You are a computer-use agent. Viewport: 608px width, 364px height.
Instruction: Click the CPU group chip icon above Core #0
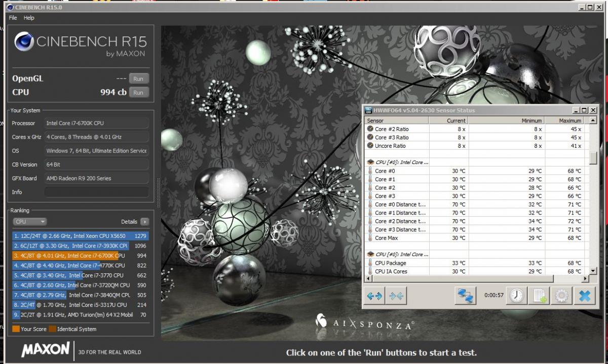tap(370, 163)
